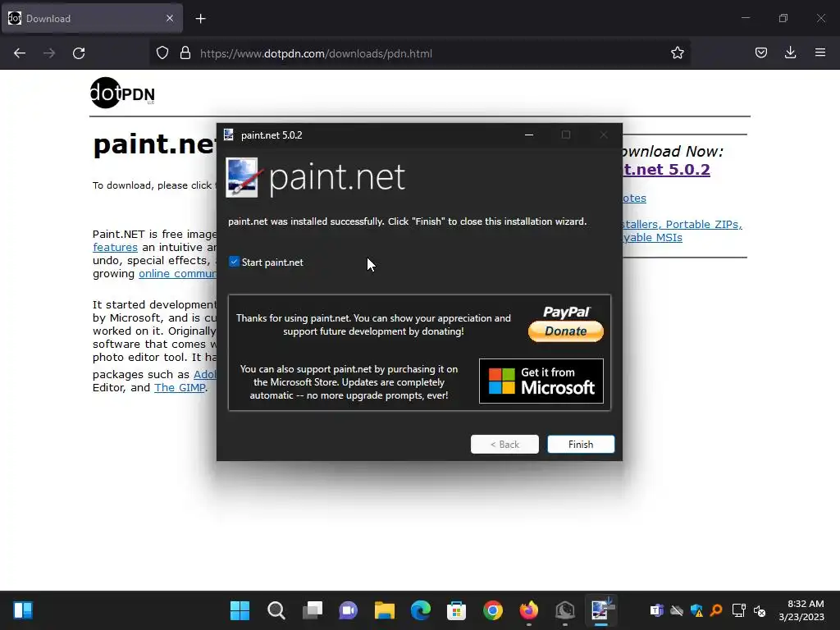Open the paint.net 5.0.2 download link
Viewport: 840px width, 630px height.
coord(666,169)
